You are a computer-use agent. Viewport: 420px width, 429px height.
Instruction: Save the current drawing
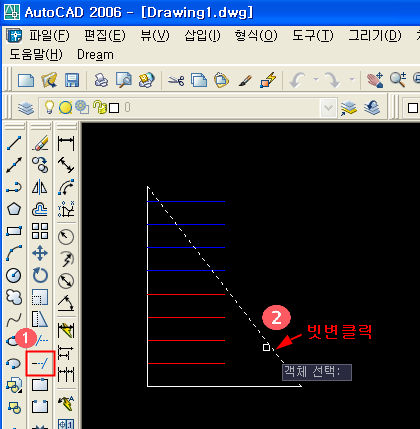pyautogui.click(x=72, y=80)
